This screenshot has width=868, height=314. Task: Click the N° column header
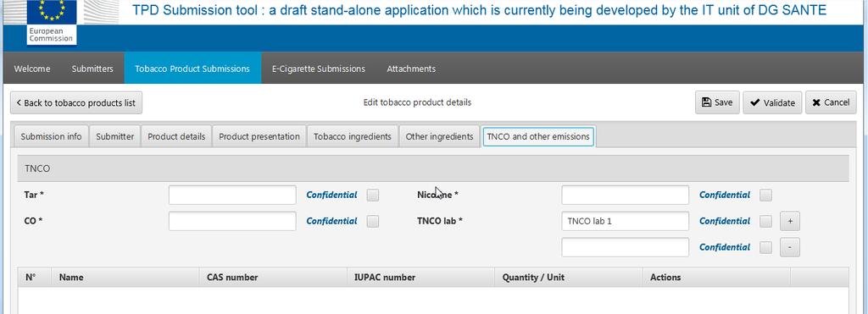(x=35, y=278)
